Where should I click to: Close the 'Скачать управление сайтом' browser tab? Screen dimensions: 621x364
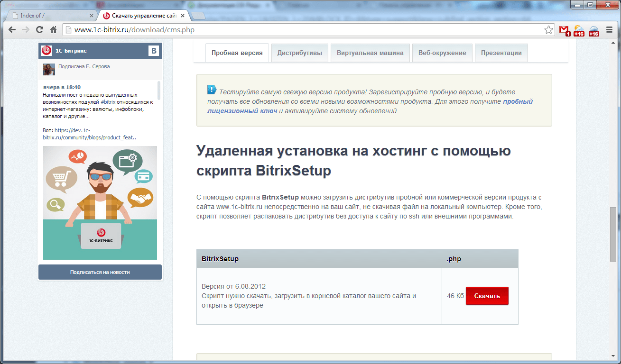[182, 16]
